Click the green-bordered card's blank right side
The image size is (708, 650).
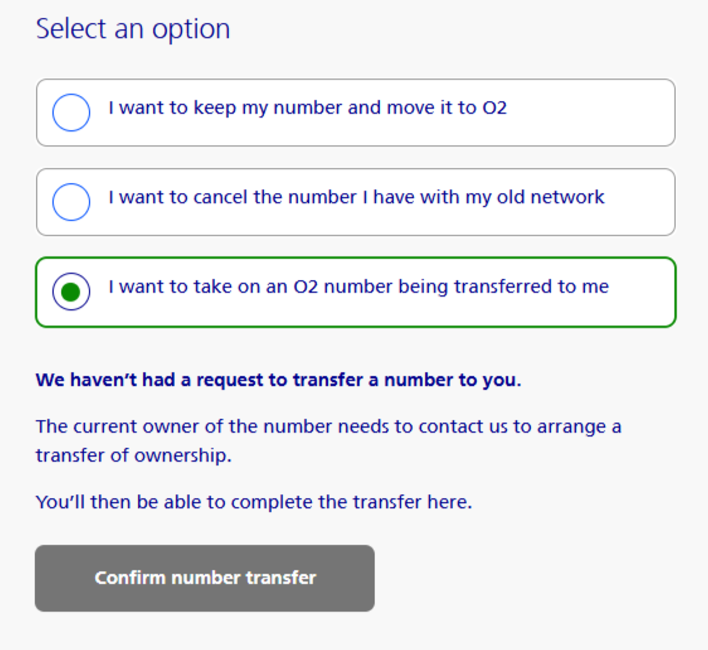coord(645,292)
